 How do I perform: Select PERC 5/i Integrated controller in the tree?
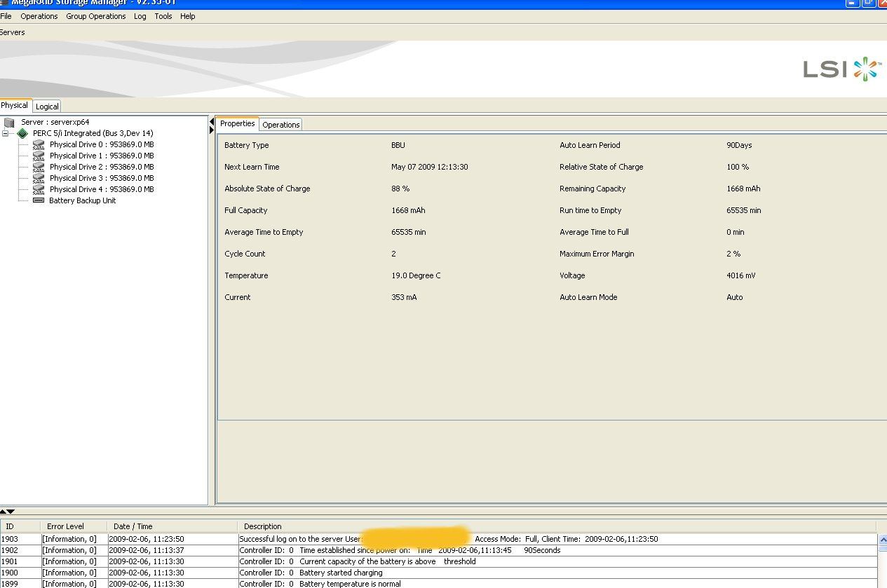(x=93, y=133)
